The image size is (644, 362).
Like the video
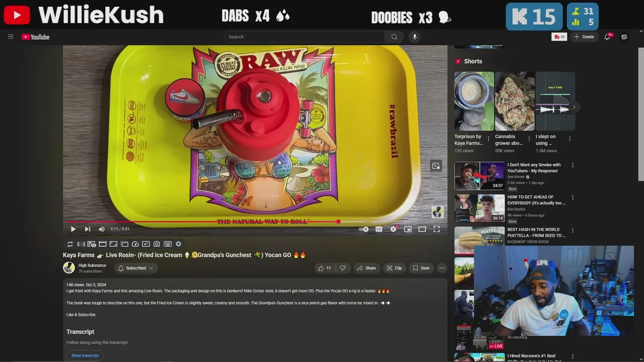tap(324, 268)
